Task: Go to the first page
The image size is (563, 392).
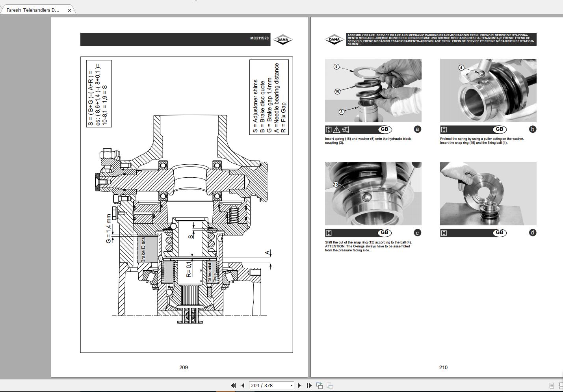Action: pyautogui.click(x=233, y=385)
